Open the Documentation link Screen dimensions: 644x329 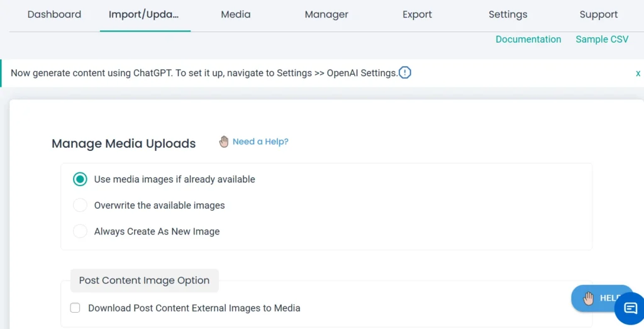pos(528,39)
